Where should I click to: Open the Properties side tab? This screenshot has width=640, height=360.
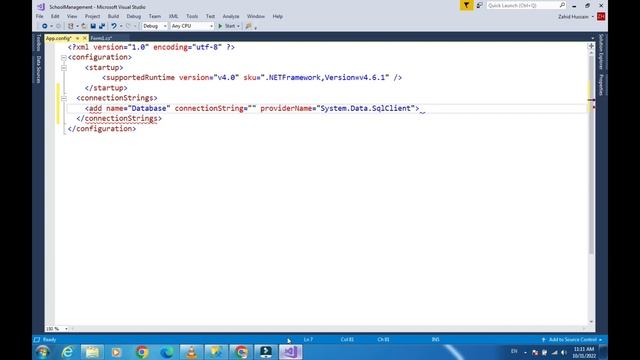pos(601,85)
